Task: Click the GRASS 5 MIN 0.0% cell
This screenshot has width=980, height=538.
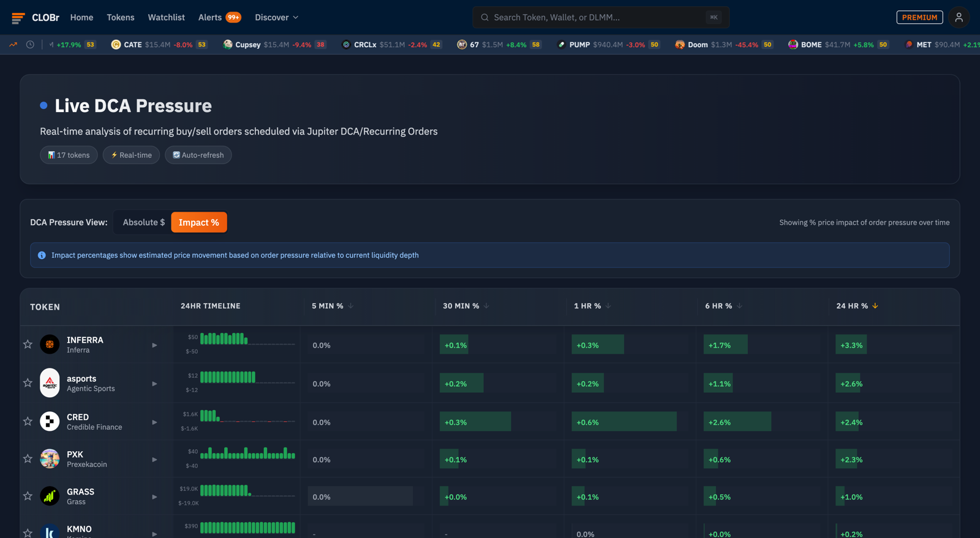Action: coord(360,496)
